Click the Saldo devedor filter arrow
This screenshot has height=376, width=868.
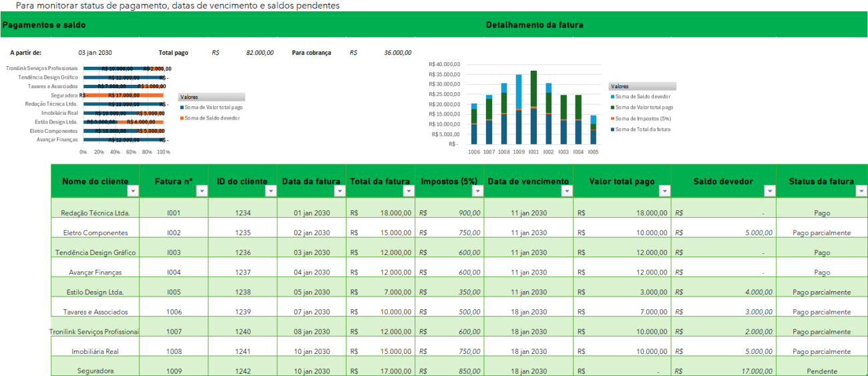(x=769, y=191)
